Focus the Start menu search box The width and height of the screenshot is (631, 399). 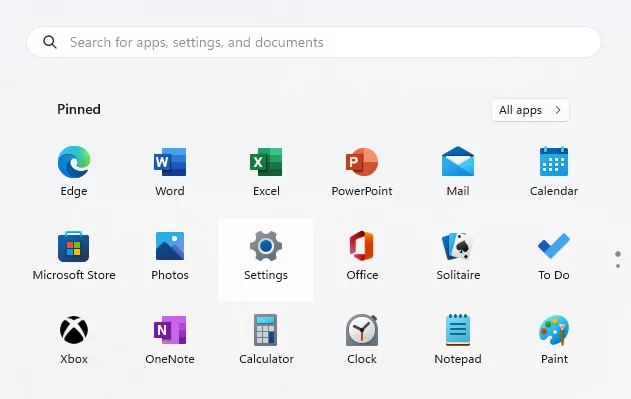pyautogui.click(x=314, y=42)
